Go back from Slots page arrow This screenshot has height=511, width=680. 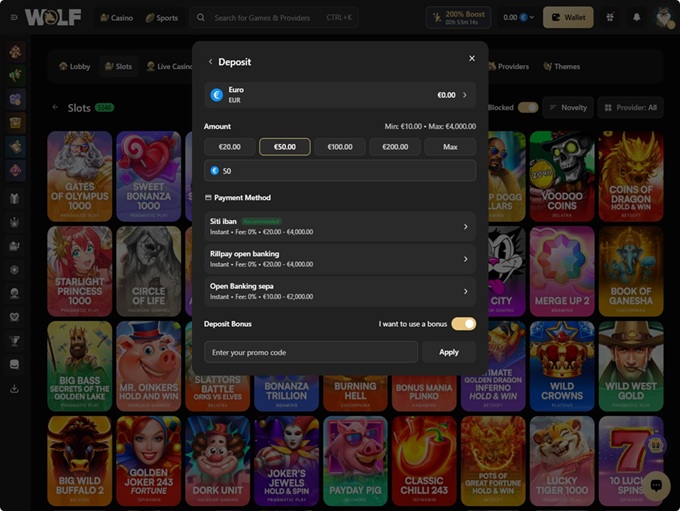55,107
